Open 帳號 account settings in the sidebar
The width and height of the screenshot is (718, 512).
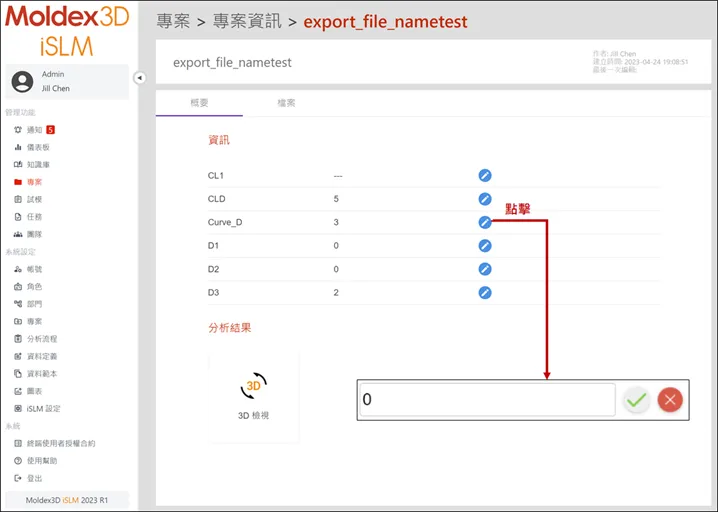pyautogui.click(x=28, y=269)
